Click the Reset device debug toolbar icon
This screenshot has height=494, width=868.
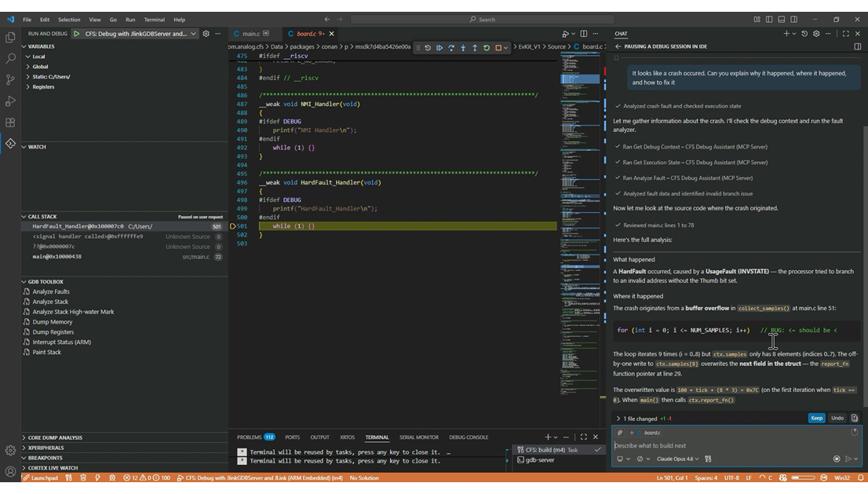(428, 48)
